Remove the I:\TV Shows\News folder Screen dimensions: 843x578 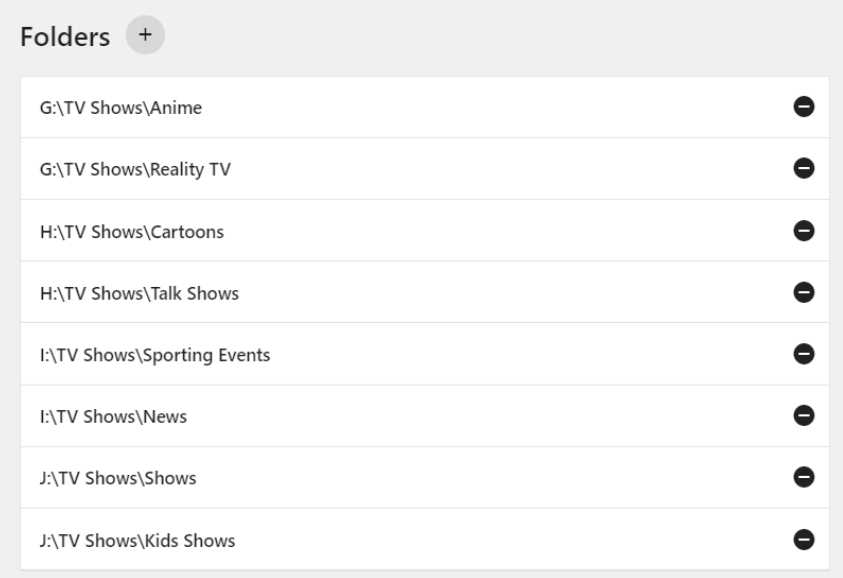[x=803, y=416]
